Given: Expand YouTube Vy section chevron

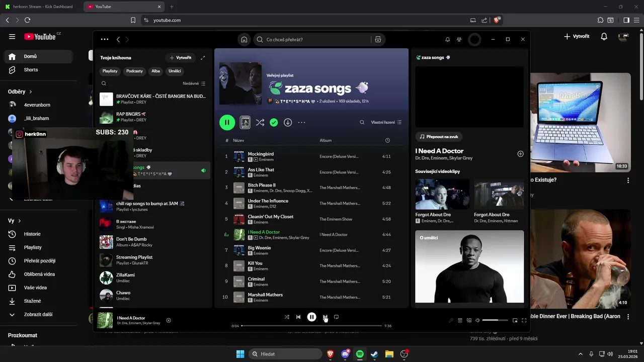Looking at the screenshot, I should (20, 221).
